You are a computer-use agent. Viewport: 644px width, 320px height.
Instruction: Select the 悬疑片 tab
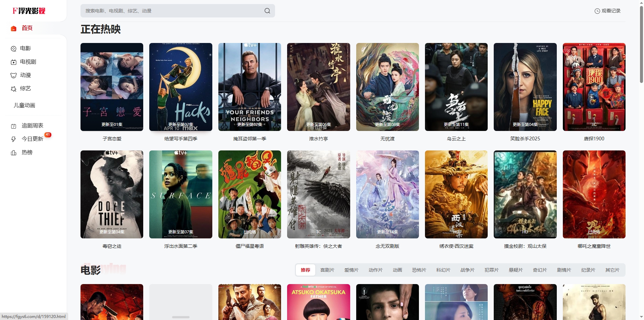click(516, 270)
